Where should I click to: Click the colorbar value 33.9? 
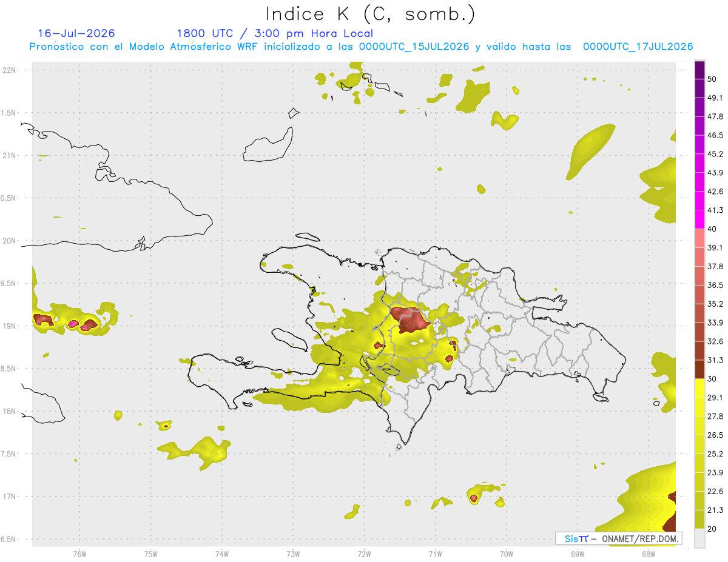click(715, 323)
